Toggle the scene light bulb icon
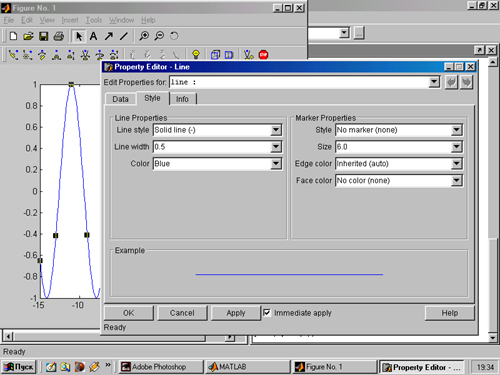This screenshot has width=500, height=375. pos(196,55)
